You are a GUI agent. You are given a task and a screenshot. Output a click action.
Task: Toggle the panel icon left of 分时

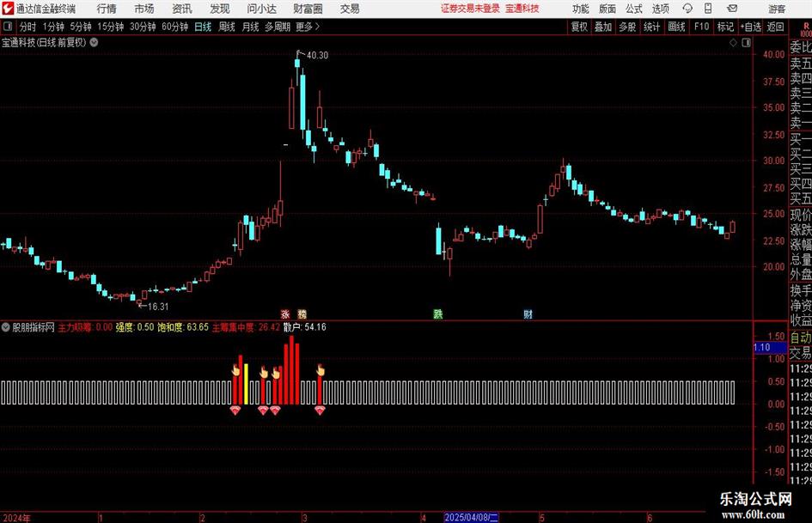pos(8,27)
